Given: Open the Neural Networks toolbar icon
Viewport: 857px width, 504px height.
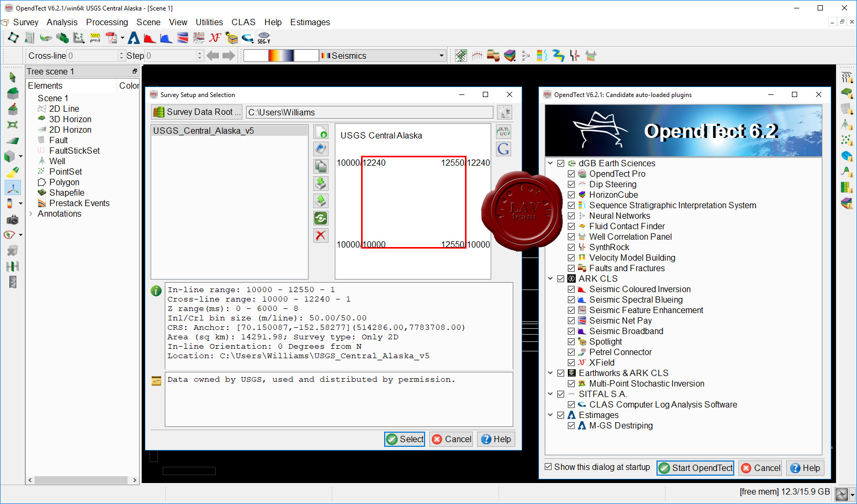Looking at the screenshot, I should [526, 56].
